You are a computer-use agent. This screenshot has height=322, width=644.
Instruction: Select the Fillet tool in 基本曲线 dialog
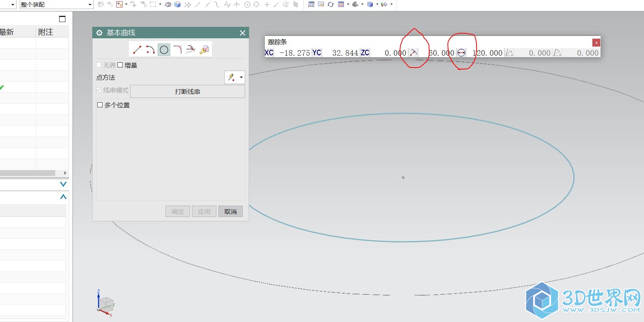(177, 50)
